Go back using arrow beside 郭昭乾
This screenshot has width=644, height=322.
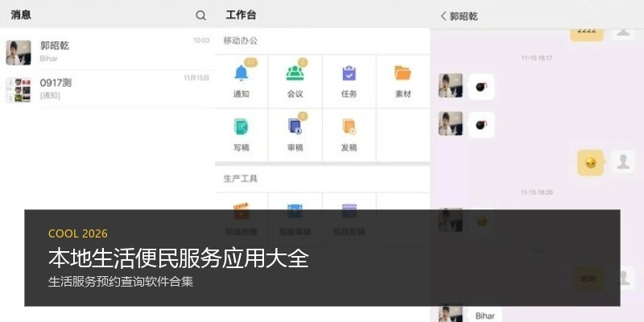[444, 16]
